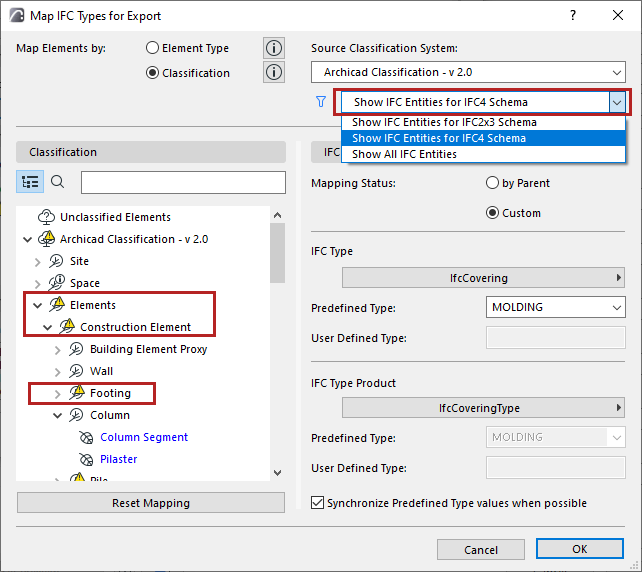Viewport: 642px width, 572px height.
Task: Click the tree scrollbar down arrow
Action: point(277,473)
